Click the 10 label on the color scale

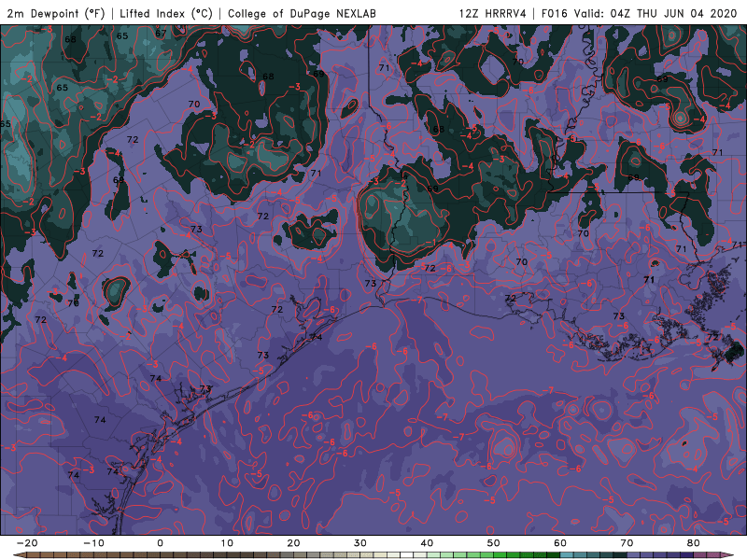(x=227, y=543)
